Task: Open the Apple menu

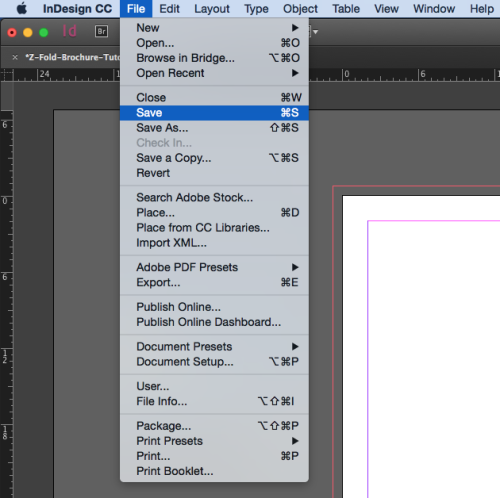Action: [x=22, y=8]
